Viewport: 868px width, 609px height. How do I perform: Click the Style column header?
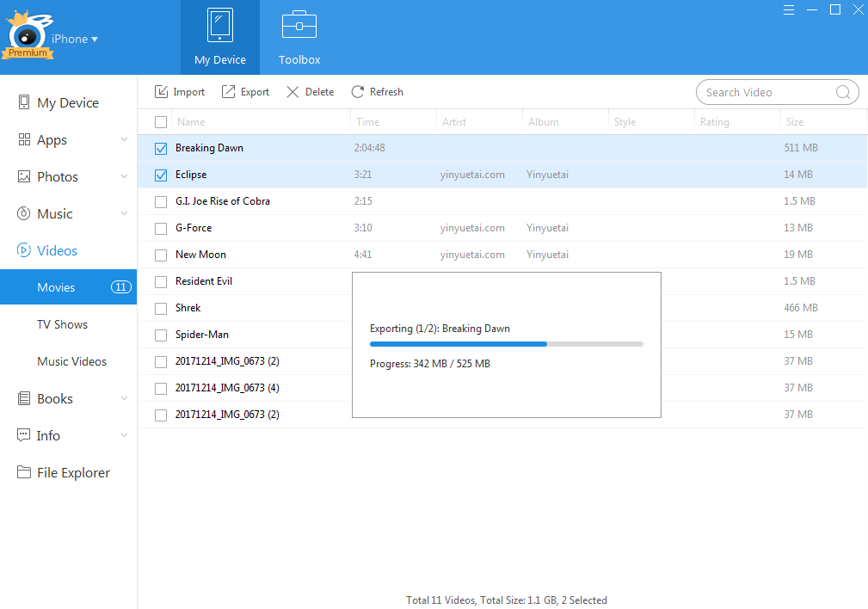(x=625, y=122)
